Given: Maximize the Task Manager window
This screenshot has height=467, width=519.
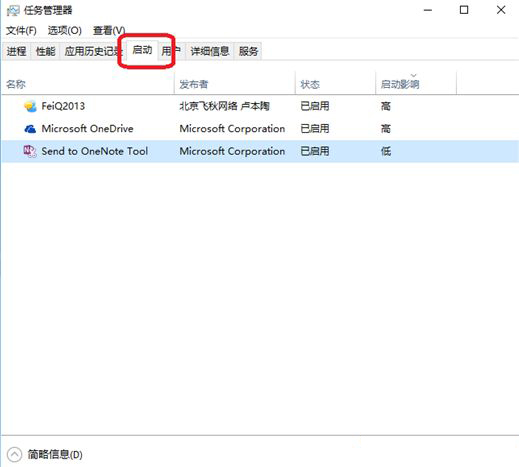Looking at the screenshot, I should 464,10.
